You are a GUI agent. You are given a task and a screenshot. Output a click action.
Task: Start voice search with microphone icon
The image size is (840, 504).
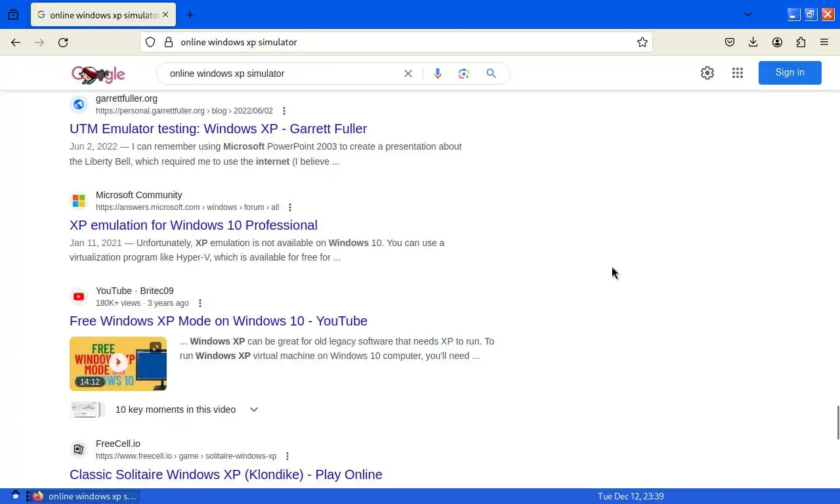tap(438, 73)
